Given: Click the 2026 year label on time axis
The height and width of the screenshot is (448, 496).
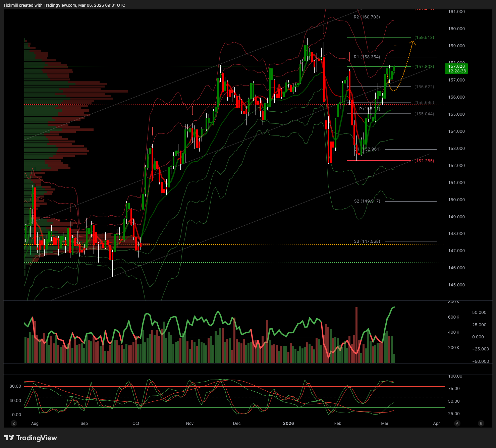Looking at the screenshot, I should pos(288,423).
